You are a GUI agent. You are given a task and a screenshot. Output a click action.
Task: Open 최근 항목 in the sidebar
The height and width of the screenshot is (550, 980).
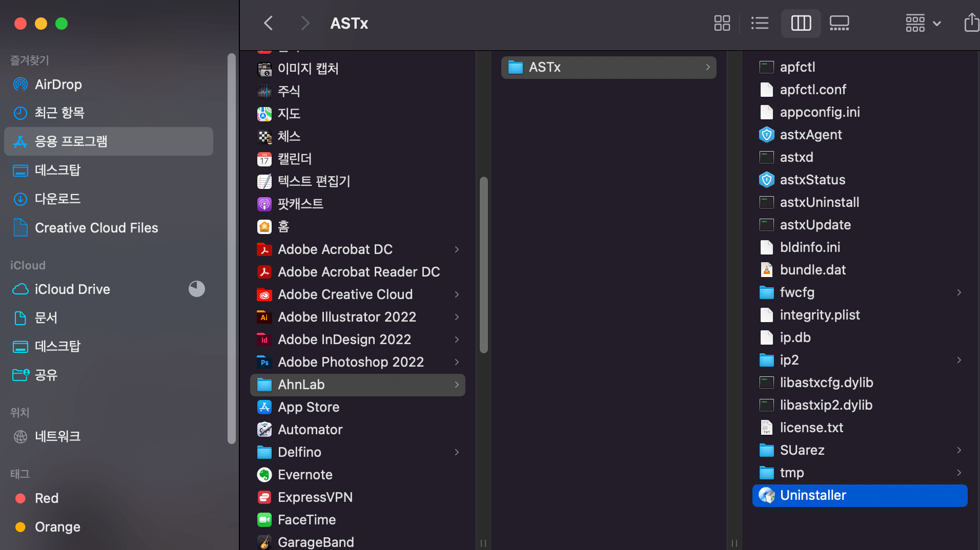pyautogui.click(x=109, y=113)
